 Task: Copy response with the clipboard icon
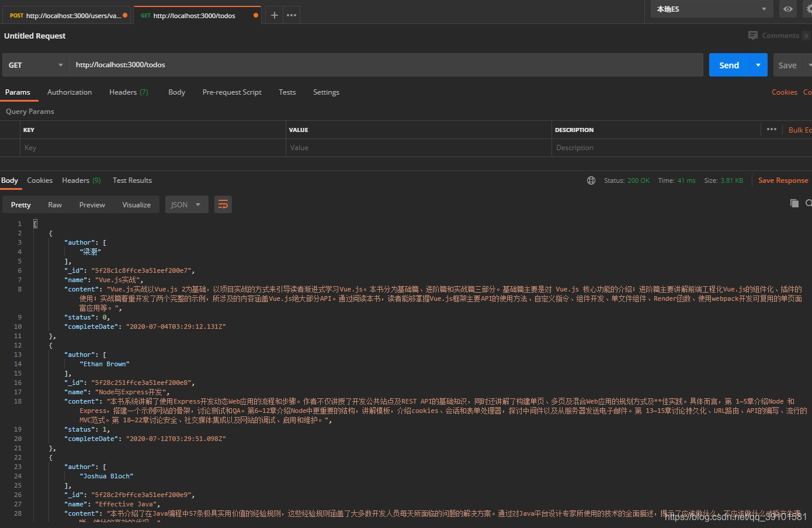[794, 203]
